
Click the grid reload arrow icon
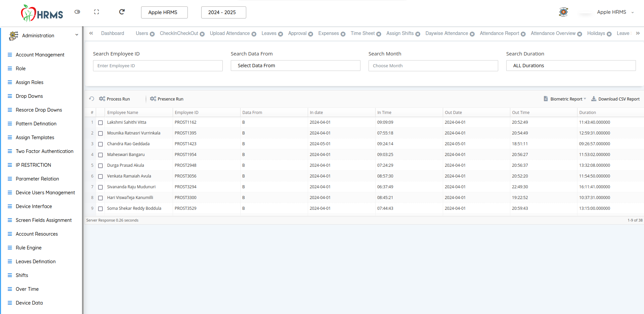tap(91, 99)
